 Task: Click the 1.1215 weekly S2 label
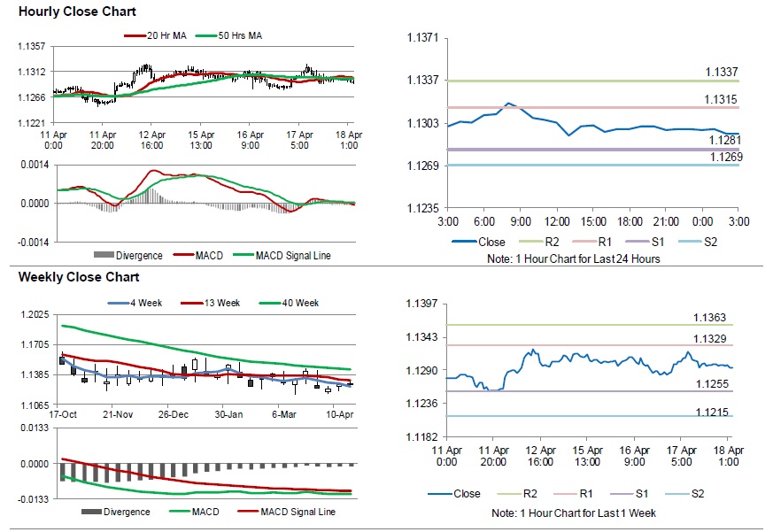click(x=711, y=412)
